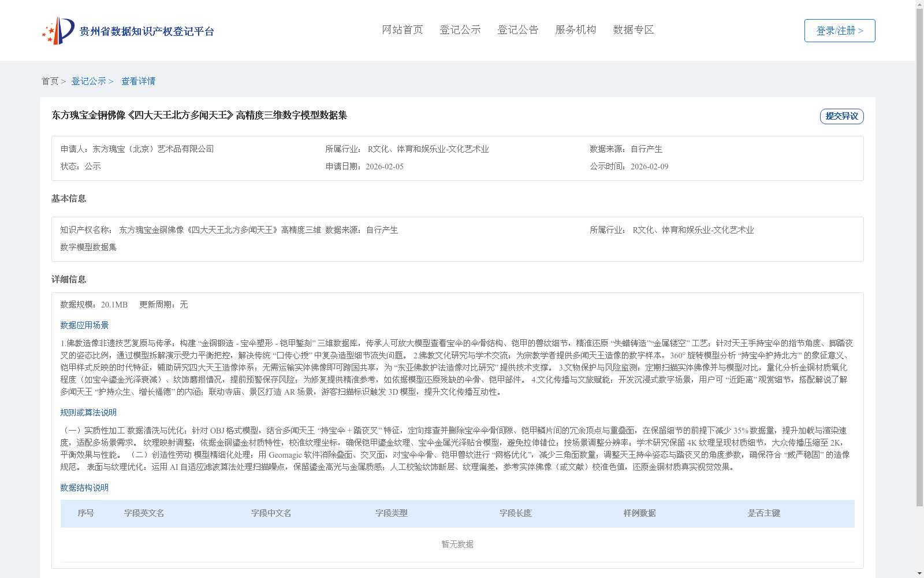The width and height of the screenshot is (924, 578).
Task: Click the 字段长度 column header
Action: 516,513
